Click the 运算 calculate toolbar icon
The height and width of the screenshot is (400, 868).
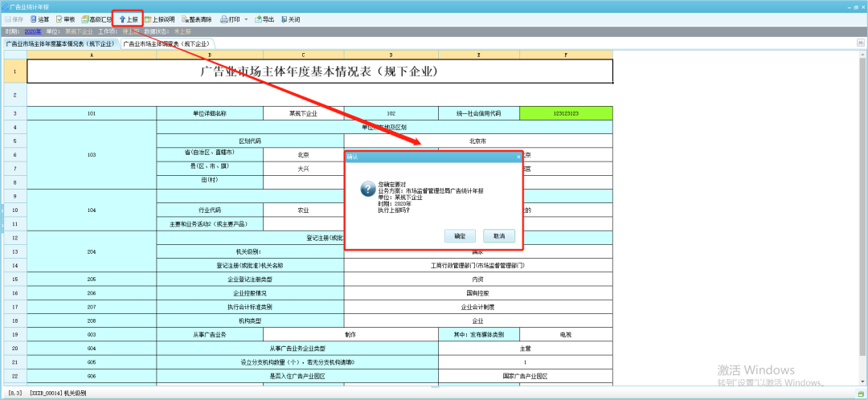coord(40,19)
